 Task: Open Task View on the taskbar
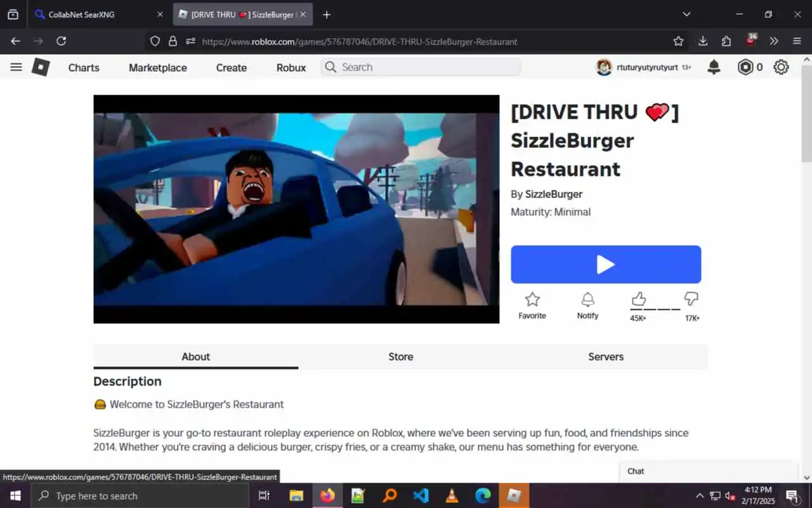point(265,496)
